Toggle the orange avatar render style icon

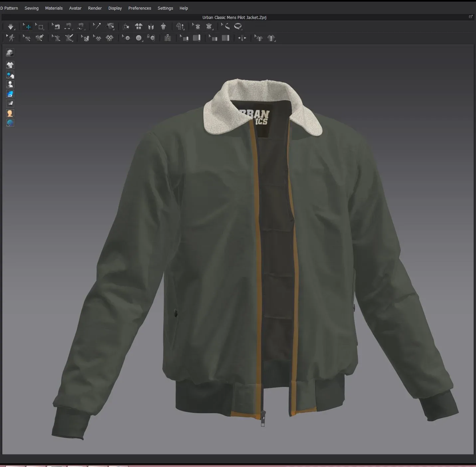pyautogui.click(x=10, y=113)
